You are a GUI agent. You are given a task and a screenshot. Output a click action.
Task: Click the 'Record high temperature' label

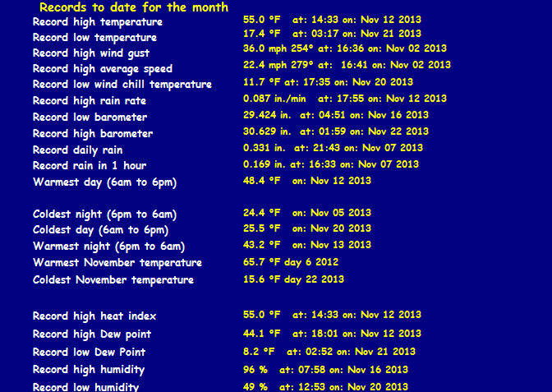(98, 22)
